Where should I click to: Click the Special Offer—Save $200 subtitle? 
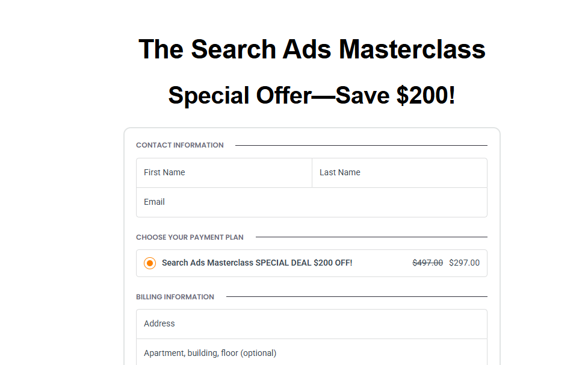[311, 95]
